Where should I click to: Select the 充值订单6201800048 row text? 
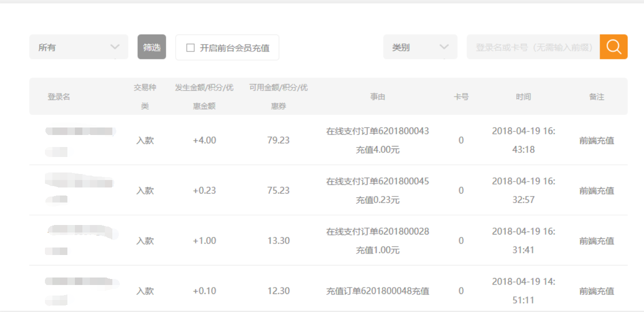377,291
